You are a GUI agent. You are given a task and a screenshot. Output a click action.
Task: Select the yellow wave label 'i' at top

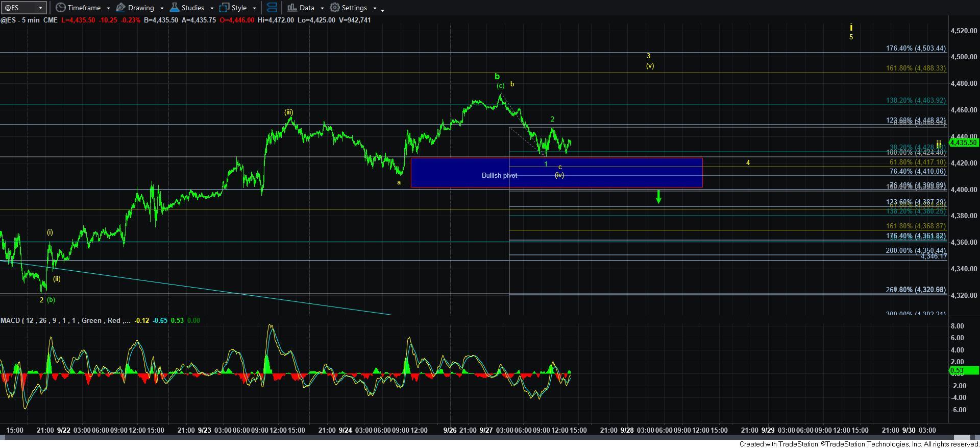tap(851, 27)
